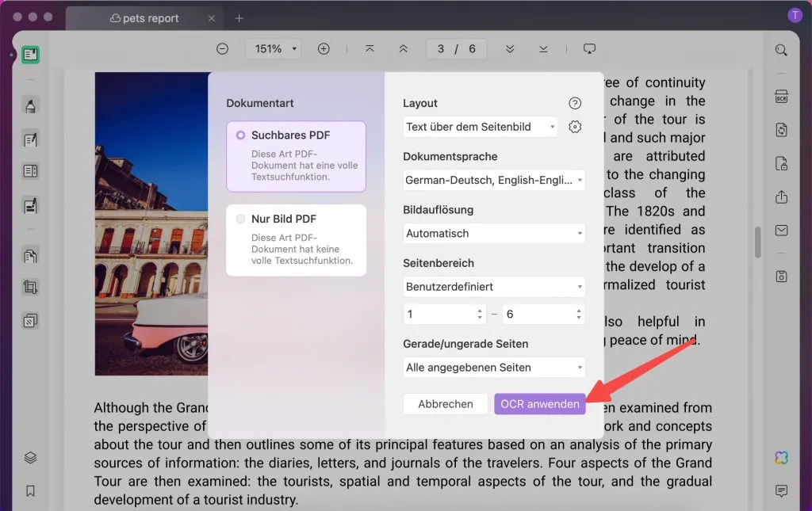This screenshot has width=812, height=511.
Task: Jump to last page icon
Action: 543,48
